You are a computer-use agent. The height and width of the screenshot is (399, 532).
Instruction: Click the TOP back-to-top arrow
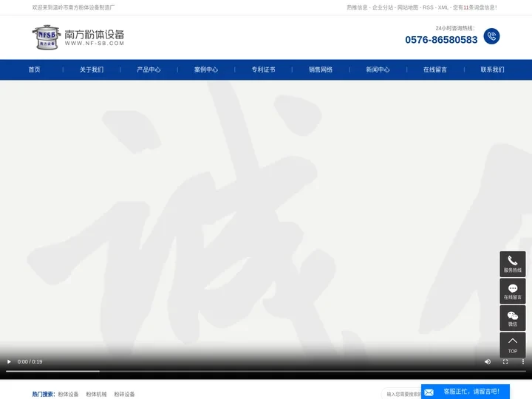coord(512,344)
